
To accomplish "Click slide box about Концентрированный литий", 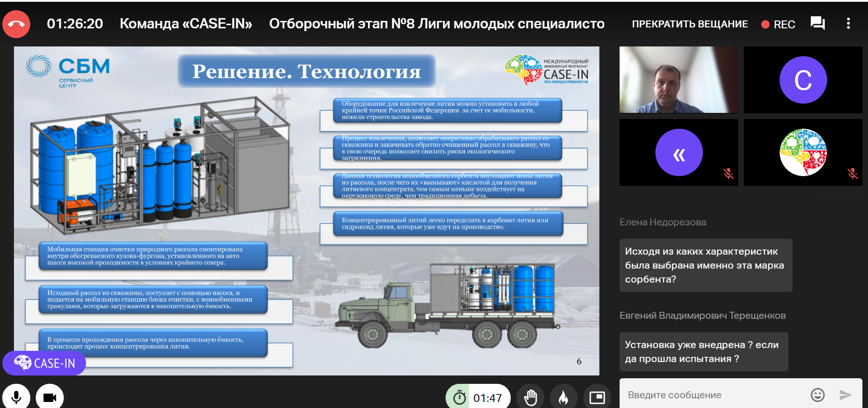I will pyautogui.click(x=448, y=224).
